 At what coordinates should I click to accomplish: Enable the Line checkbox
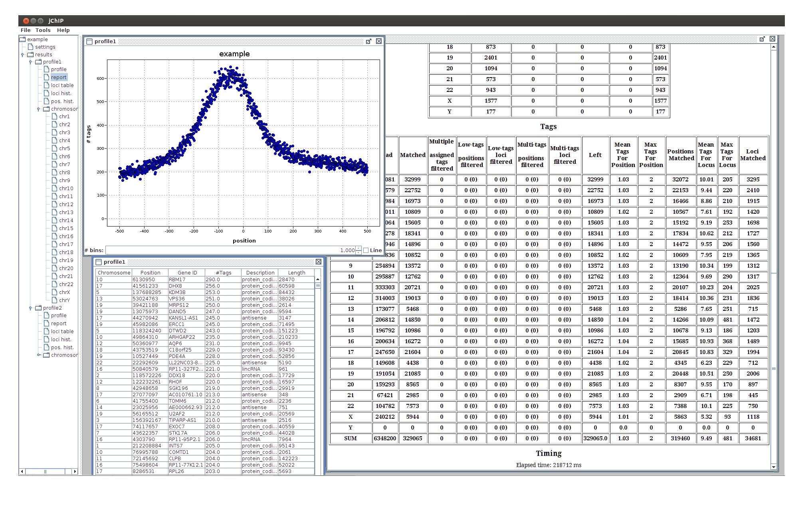pos(366,250)
